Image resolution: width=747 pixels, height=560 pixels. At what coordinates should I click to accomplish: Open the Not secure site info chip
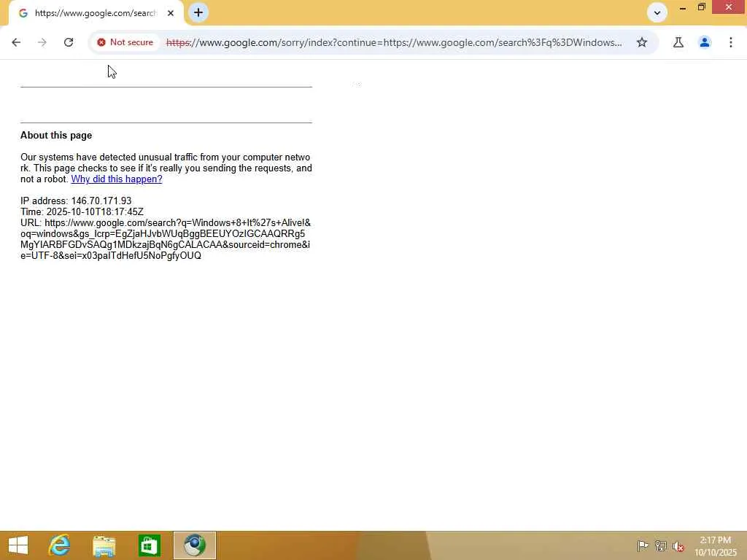125,42
